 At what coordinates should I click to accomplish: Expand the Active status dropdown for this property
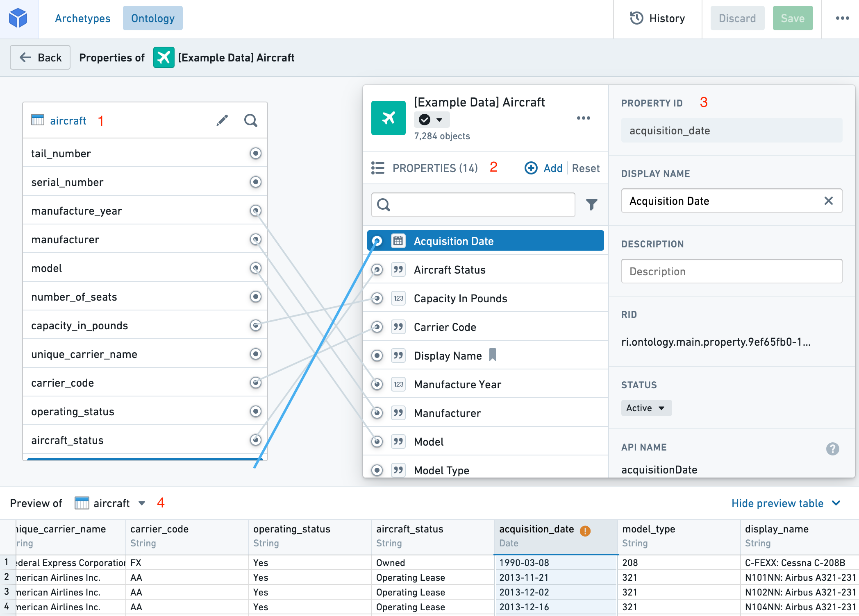[x=646, y=408]
